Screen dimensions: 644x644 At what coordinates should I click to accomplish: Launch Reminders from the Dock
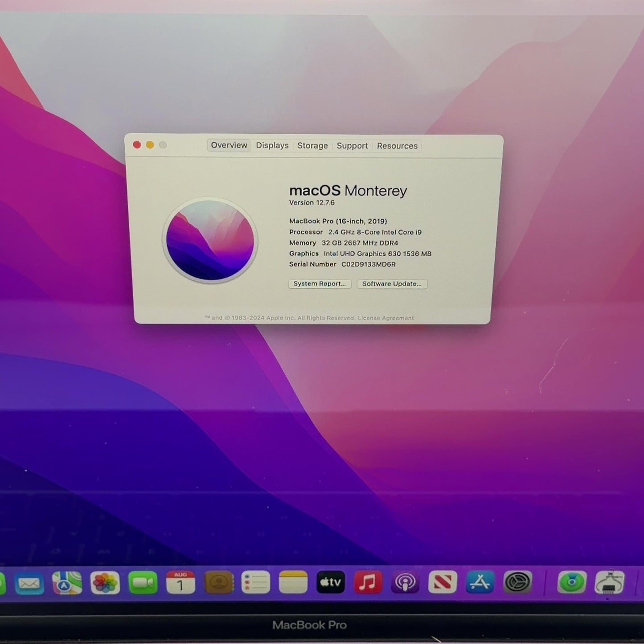pos(256,582)
